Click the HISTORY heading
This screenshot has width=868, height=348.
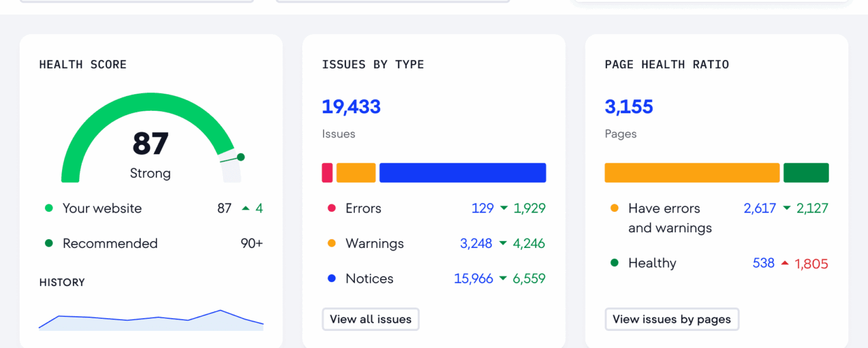(x=62, y=282)
